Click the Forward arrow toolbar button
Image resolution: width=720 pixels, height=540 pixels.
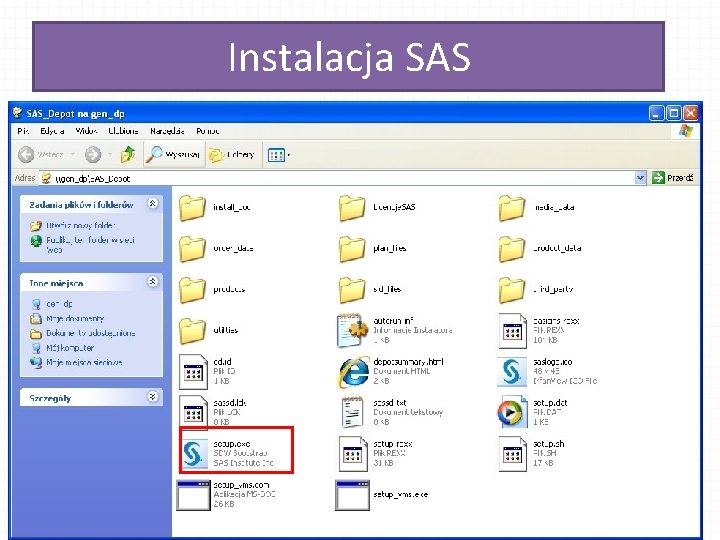[x=93, y=154]
